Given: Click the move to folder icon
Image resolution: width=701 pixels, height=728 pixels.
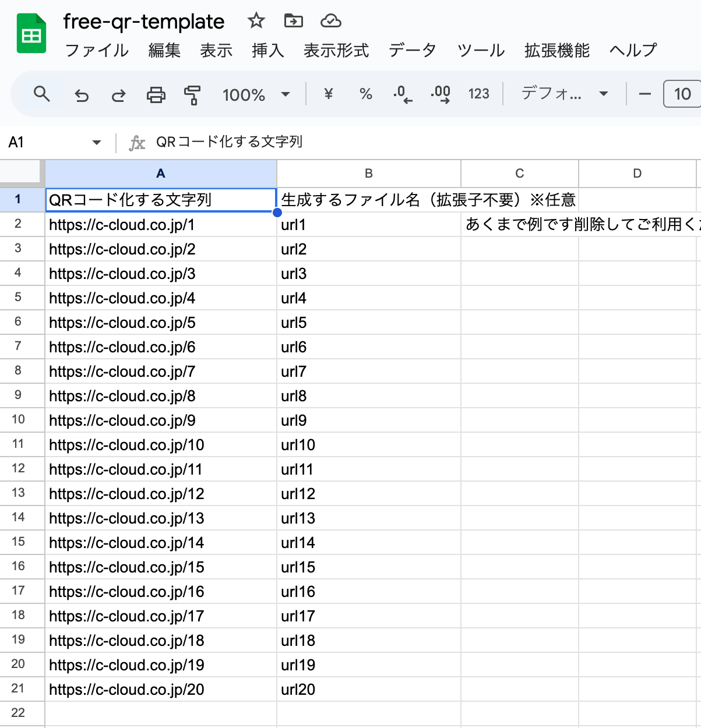Looking at the screenshot, I should (x=293, y=22).
